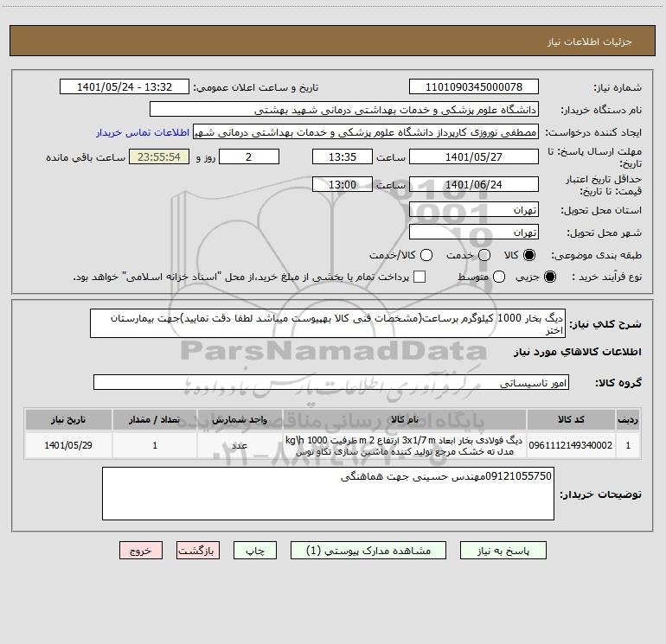The width and height of the screenshot is (666, 644).
Task: Select the کالا/خدمت radio option
Action: pyautogui.click(x=426, y=255)
